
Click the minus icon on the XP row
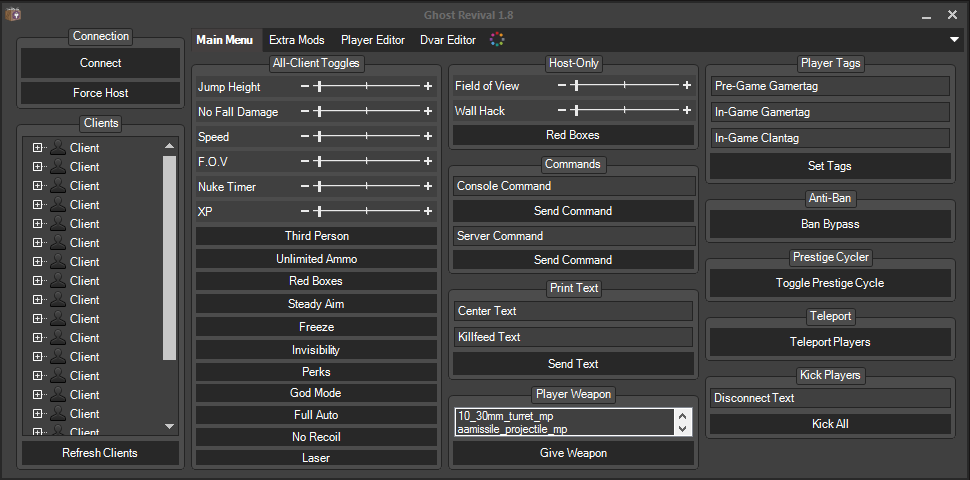(x=305, y=211)
